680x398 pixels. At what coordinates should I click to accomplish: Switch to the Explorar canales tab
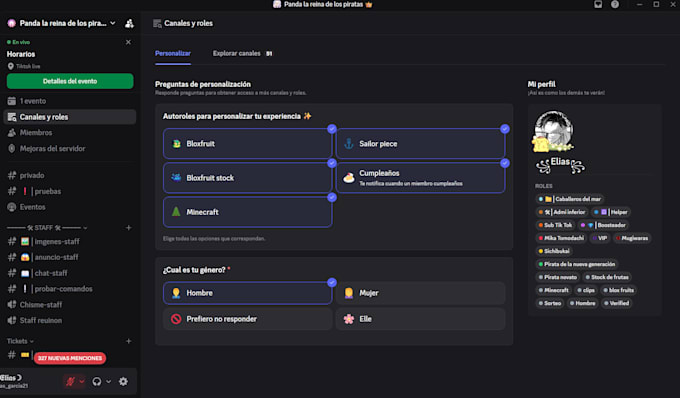[242, 53]
